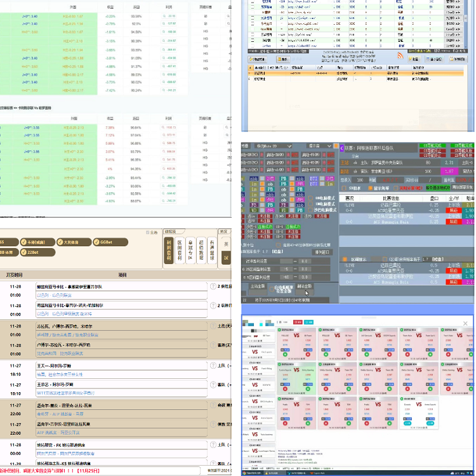The width and height of the screenshot is (476, 476).
Task: Toggle the 显示角球 checkbox
Action: 370,188
